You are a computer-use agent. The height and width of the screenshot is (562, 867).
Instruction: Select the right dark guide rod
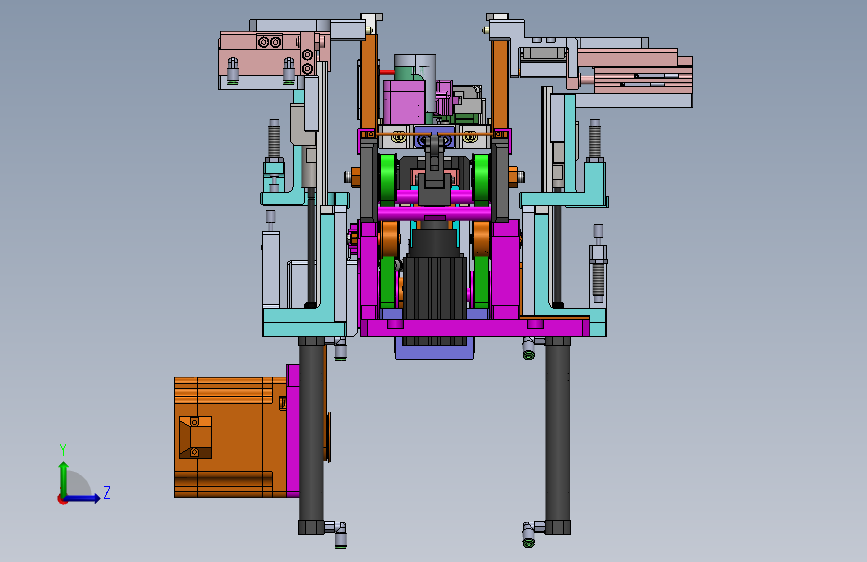point(557,434)
